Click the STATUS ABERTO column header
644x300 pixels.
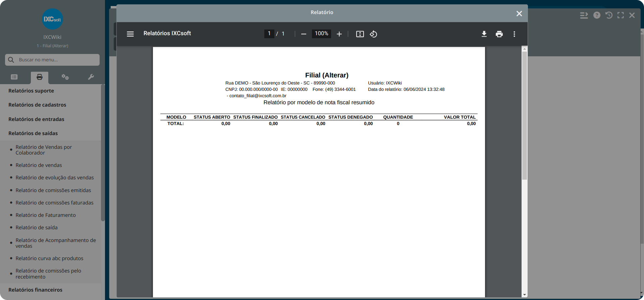point(212,117)
